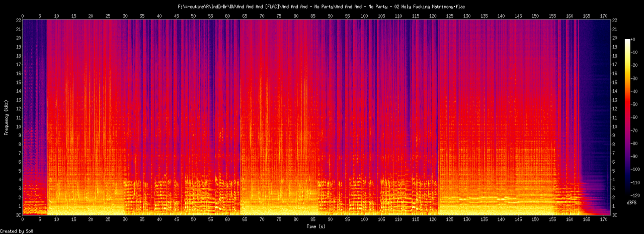Click the '85' label on the bottom time axis
Image resolution: width=644 pixels, height=234 pixels.
point(312,220)
